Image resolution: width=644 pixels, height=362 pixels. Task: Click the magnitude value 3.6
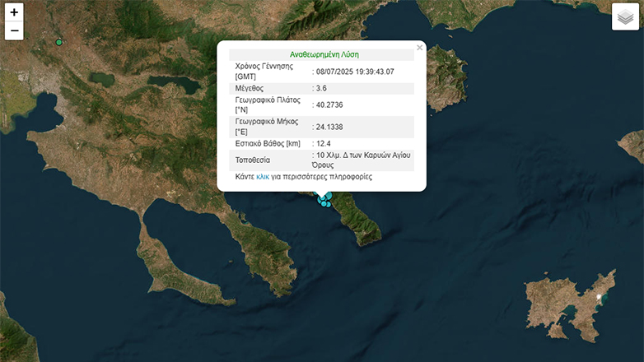point(322,88)
